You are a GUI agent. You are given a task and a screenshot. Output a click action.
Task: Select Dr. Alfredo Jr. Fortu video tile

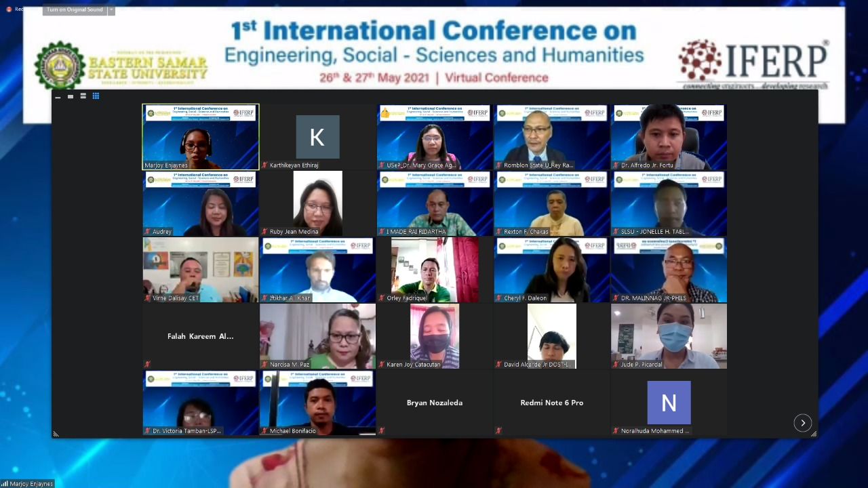(669, 137)
